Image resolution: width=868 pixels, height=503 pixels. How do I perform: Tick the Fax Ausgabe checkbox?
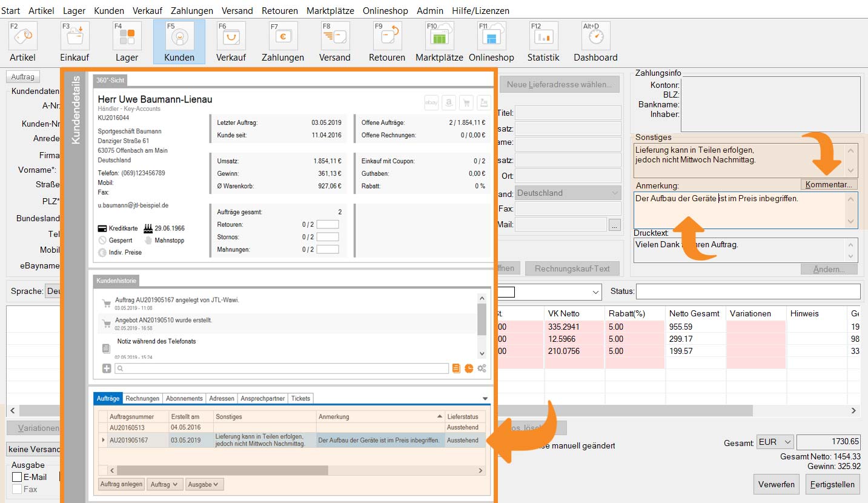point(17,489)
